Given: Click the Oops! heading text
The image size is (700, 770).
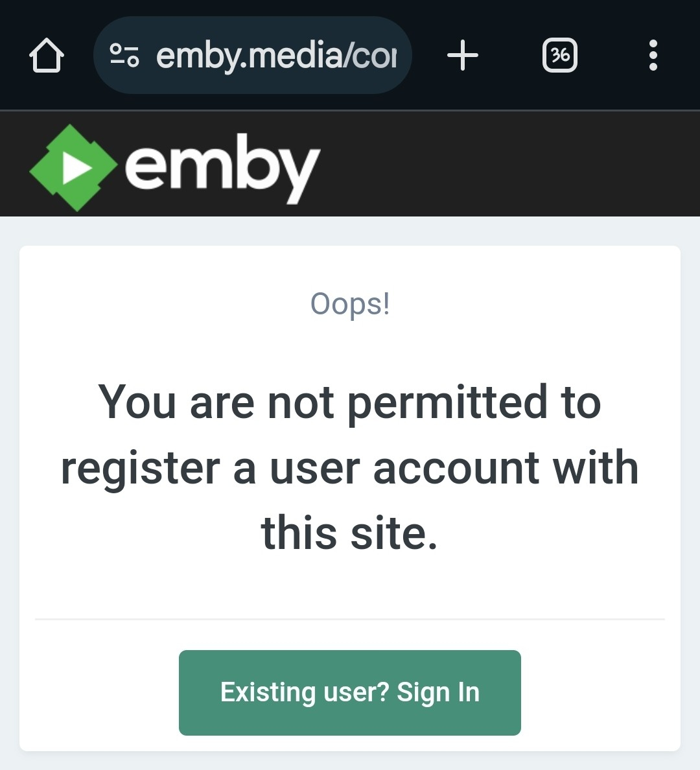Looking at the screenshot, I should click(x=350, y=303).
